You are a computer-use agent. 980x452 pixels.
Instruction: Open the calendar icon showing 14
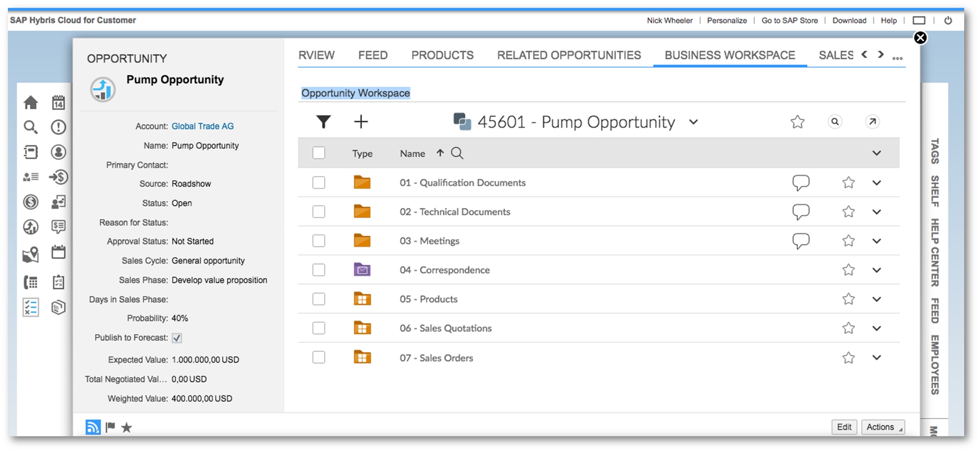coord(58,103)
